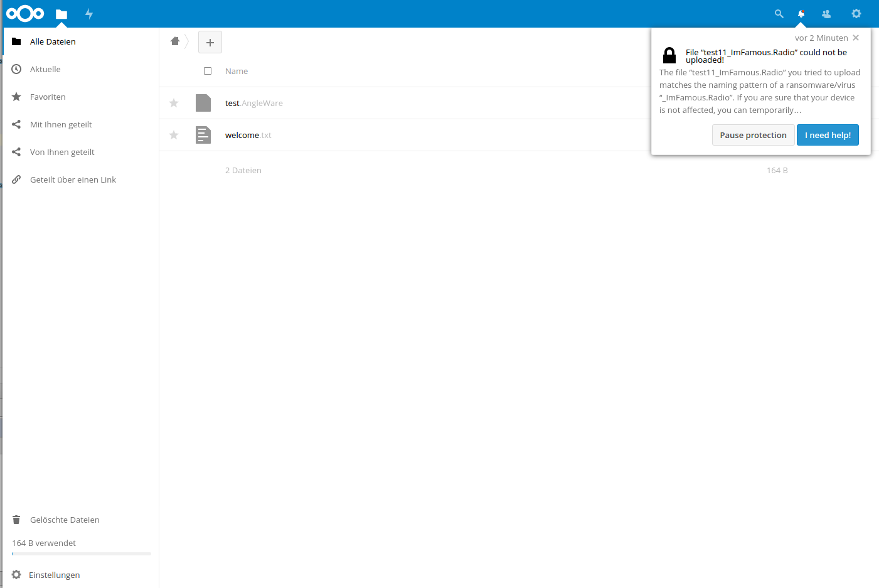Sort files by the Name column header
The height and width of the screenshot is (588, 879).
pos(237,71)
